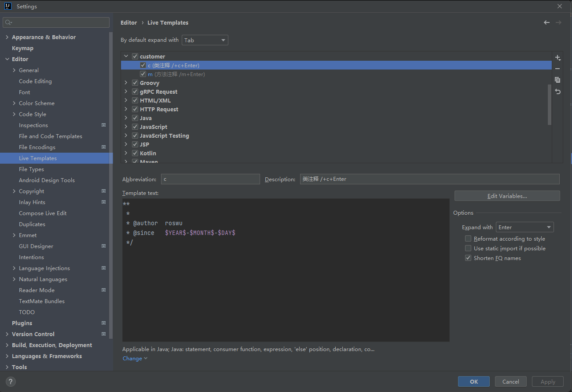Focus the settings search field
The width and height of the screenshot is (572, 392).
point(56,22)
